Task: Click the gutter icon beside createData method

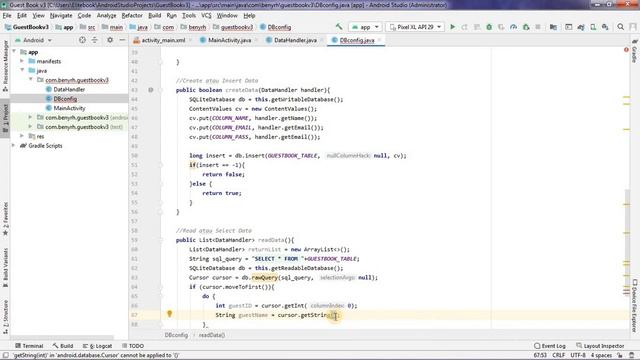Action: point(151,90)
